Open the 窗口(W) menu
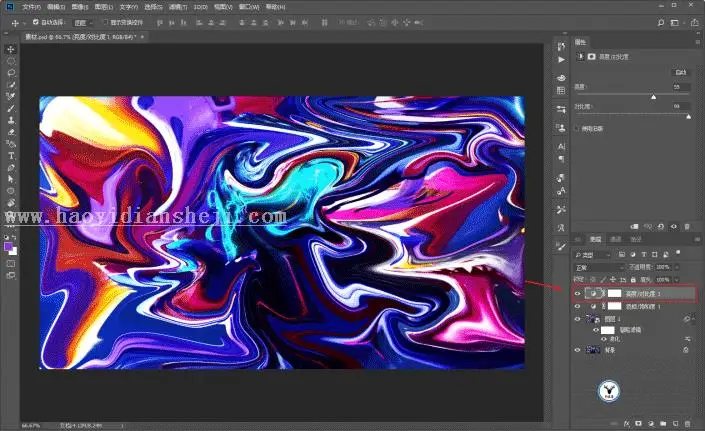Screen dimensions: 705x431 (x=249, y=7)
